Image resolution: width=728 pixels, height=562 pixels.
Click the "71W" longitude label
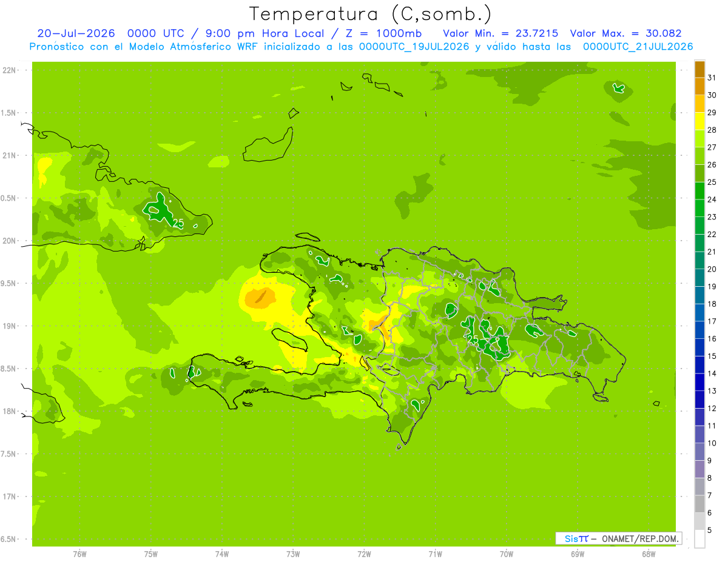click(x=435, y=554)
